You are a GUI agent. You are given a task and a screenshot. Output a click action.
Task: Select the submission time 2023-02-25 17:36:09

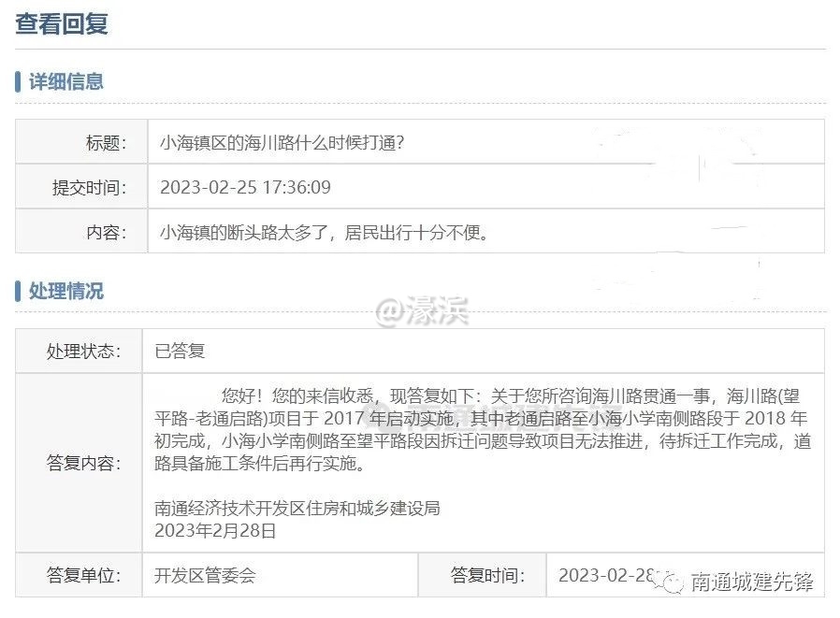point(245,187)
